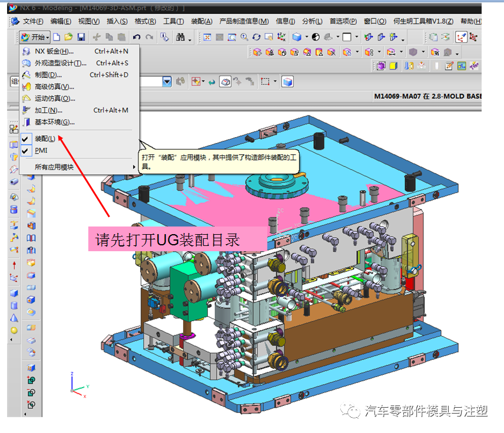Image resolution: width=504 pixels, height=433 pixels.
Task: Click the WCS orientation axes icon
Action: point(281,37)
